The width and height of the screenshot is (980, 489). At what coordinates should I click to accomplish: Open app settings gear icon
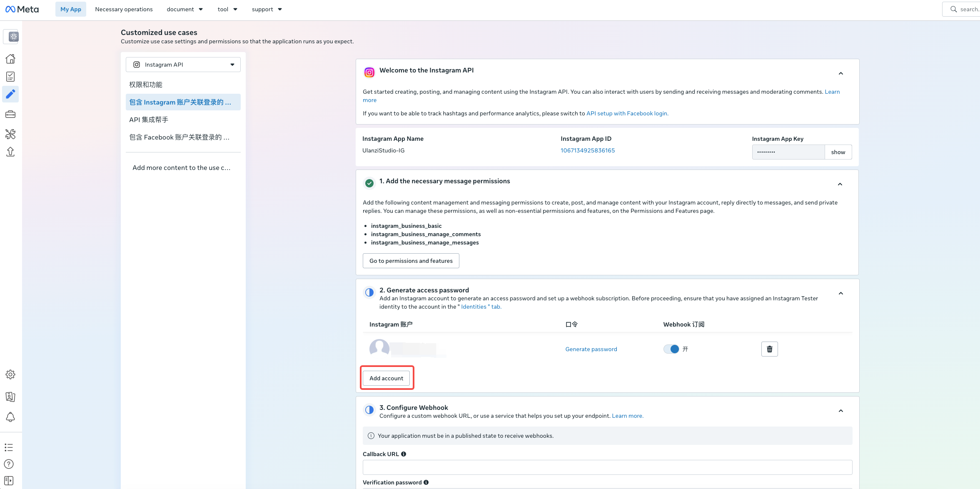(x=10, y=374)
